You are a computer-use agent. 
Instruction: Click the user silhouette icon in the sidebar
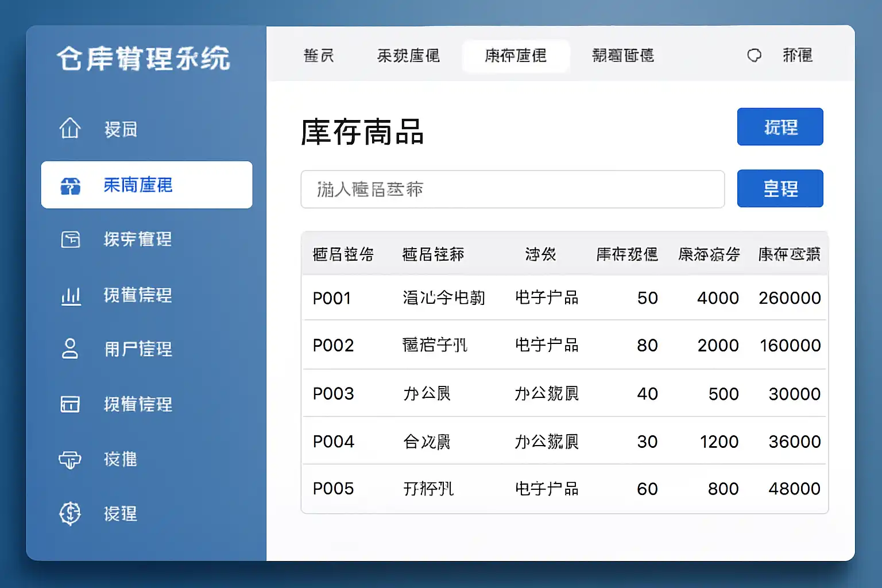pos(70,349)
